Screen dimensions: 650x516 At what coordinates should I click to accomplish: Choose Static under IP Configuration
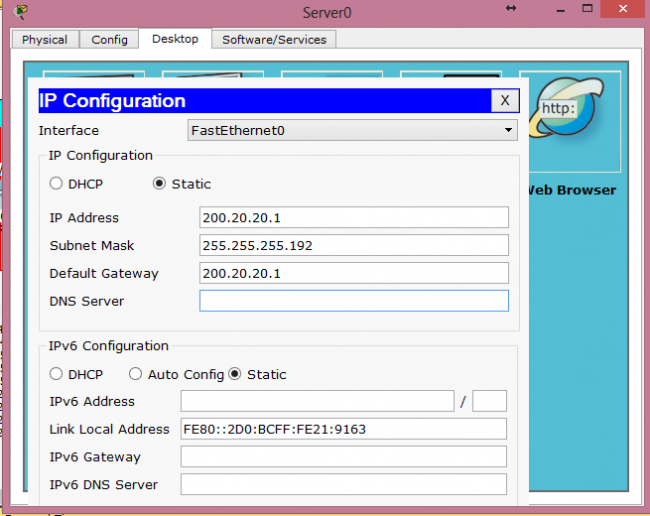(x=159, y=184)
